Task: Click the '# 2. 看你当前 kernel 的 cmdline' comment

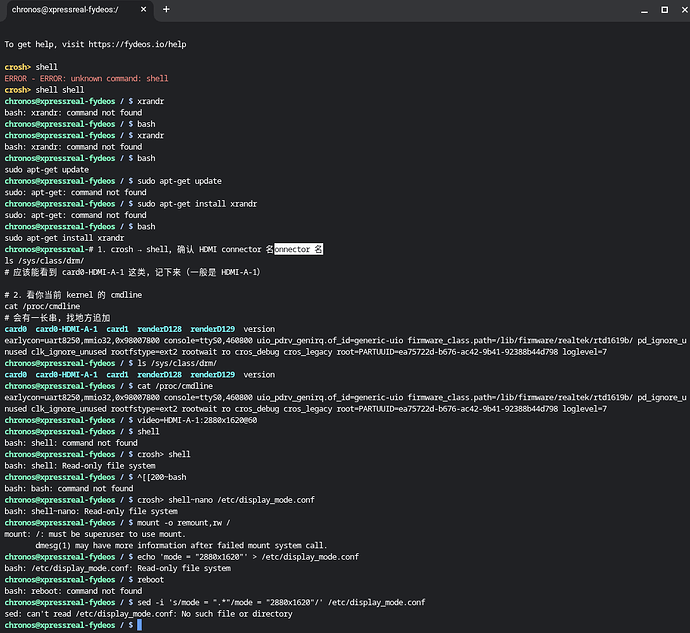Action: [x=73, y=295]
